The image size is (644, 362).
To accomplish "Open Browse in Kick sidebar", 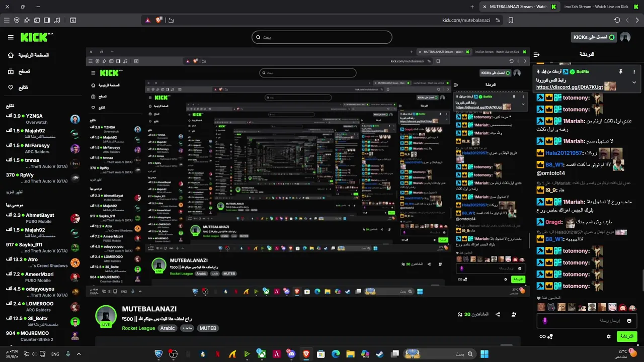I will coord(19,71).
